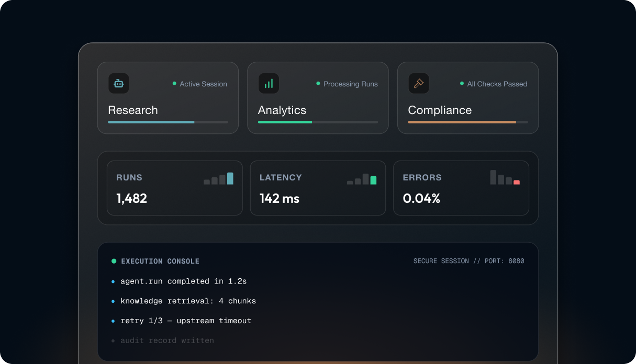636x364 pixels.
Task: Click the Active Session status label
Action: (x=204, y=84)
